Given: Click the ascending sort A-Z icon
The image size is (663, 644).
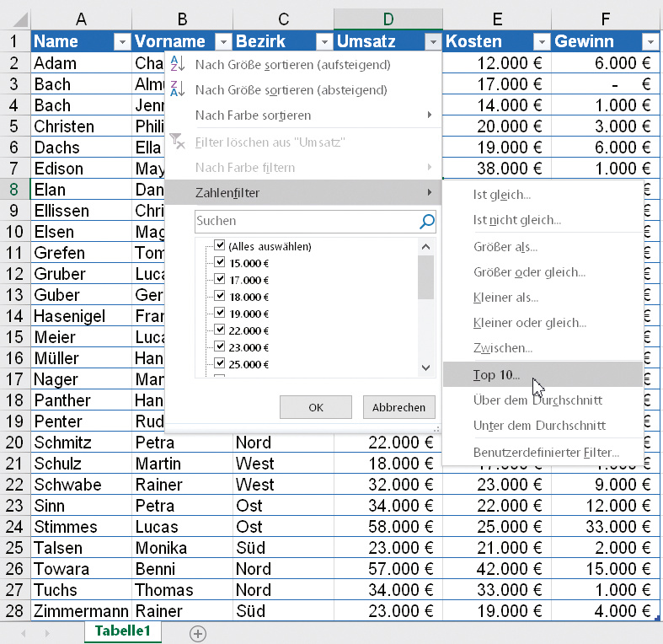Looking at the screenshot, I should pos(177,64).
